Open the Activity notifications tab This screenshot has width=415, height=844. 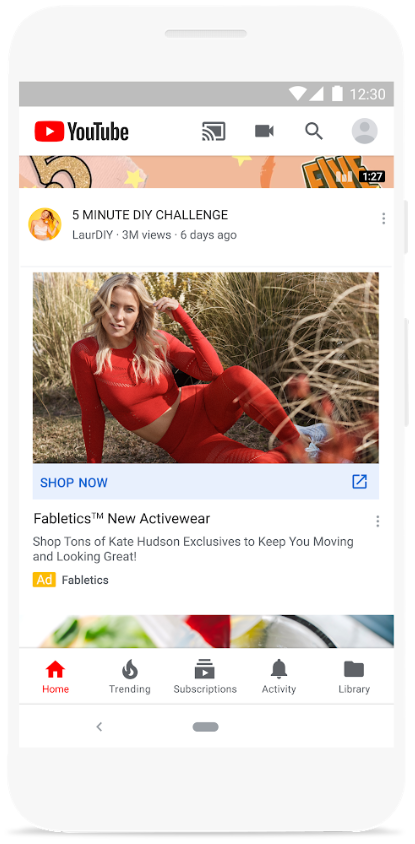click(279, 676)
